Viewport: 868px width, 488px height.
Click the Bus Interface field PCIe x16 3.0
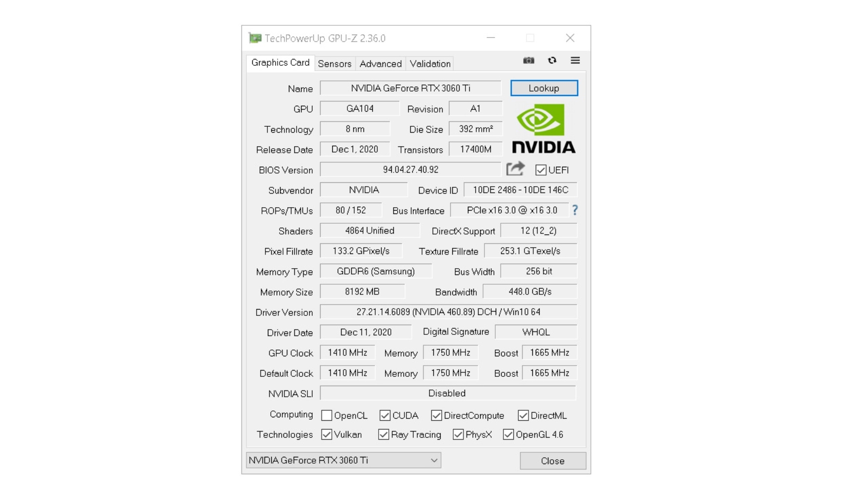click(x=509, y=210)
